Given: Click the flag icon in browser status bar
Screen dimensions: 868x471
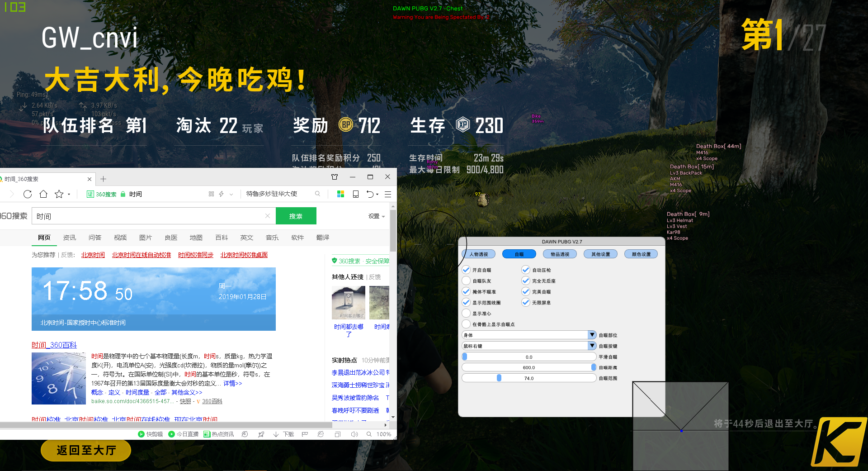Looking at the screenshot, I should 305,434.
